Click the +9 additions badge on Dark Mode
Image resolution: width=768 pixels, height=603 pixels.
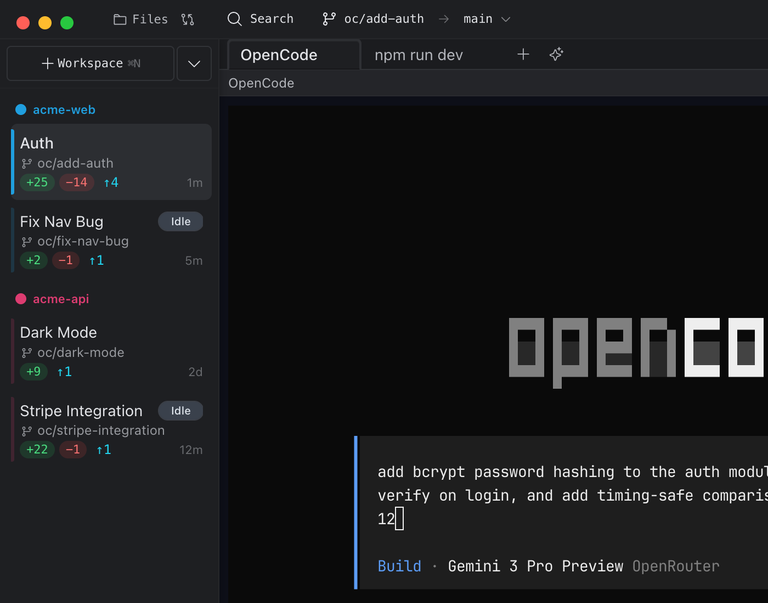[x=33, y=371]
